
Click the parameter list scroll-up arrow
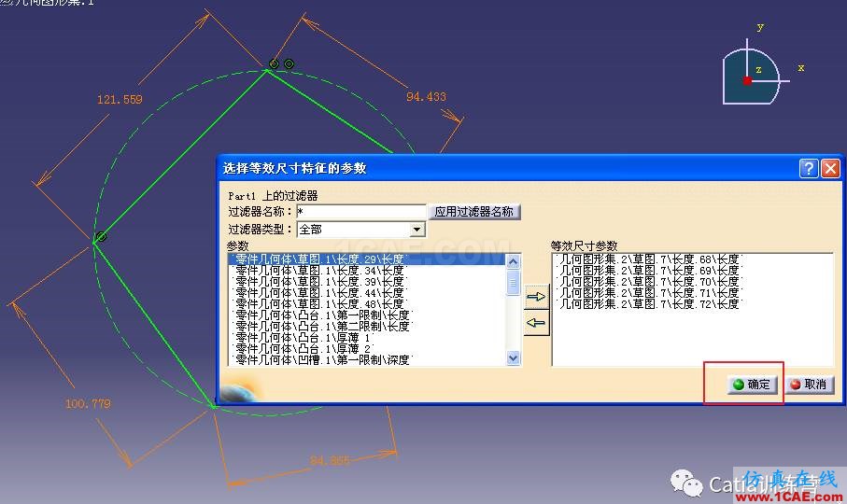514,261
